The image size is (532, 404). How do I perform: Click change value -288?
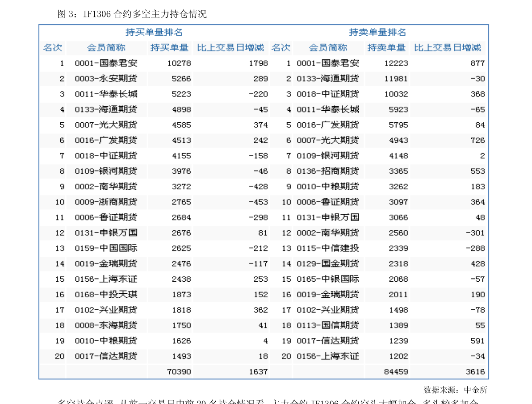475,248
